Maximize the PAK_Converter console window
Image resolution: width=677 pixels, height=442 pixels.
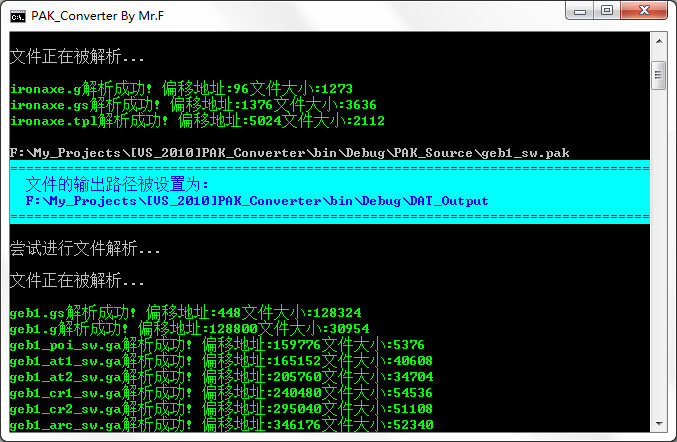point(606,10)
